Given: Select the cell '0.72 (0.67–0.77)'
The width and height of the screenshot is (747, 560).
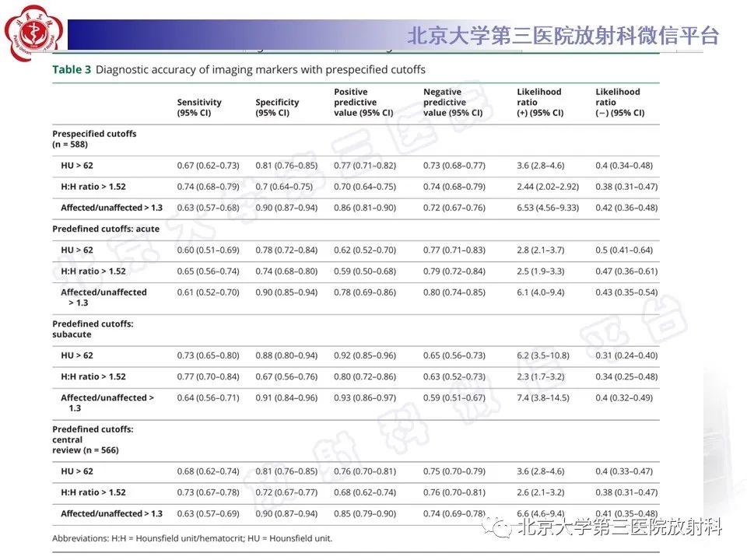Looking at the screenshot, I should coord(286,492).
